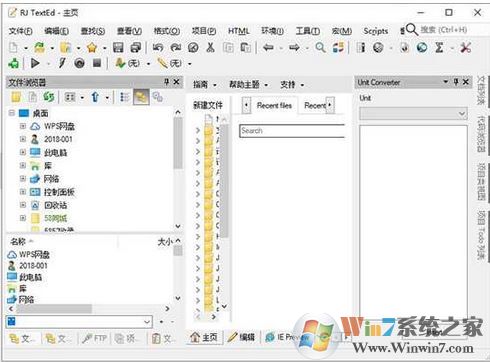This screenshot has width=490, height=362.
Task: Click the save all icon
Action: (136, 48)
